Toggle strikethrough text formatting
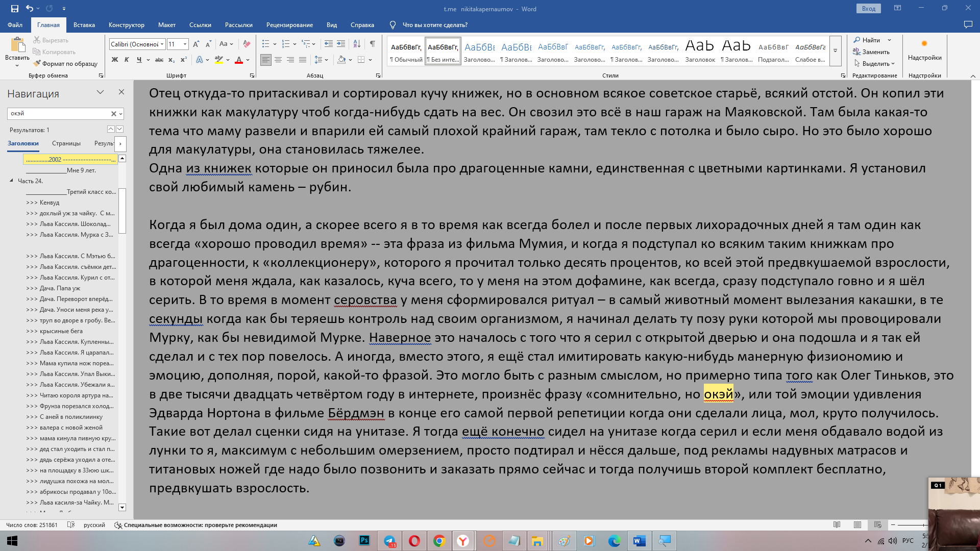Viewport: 980px width, 551px height. click(x=159, y=60)
